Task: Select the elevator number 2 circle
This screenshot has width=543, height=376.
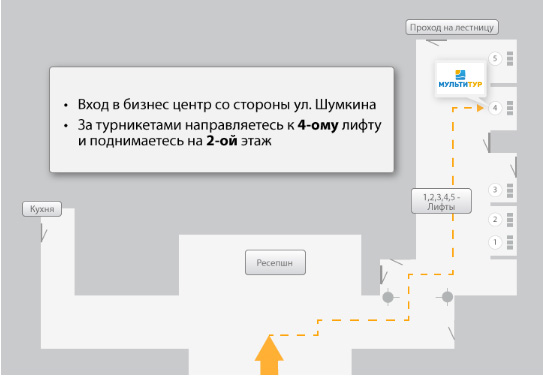Action: pyautogui.click(x=495, y=219)
